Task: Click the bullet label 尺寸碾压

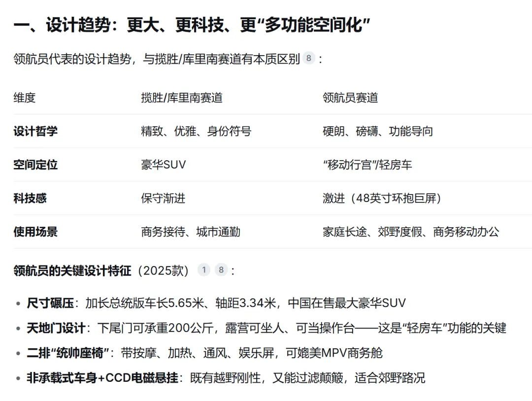Action: 50,303
